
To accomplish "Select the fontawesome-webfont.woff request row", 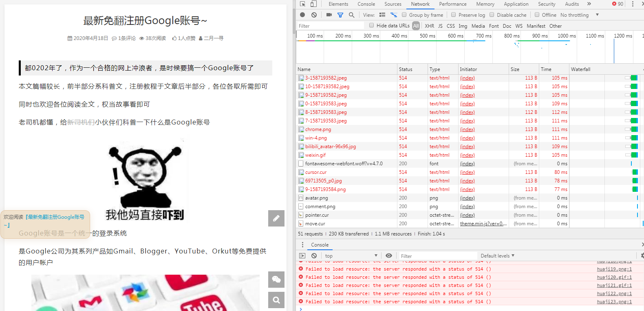I will [x=470, y=164].
